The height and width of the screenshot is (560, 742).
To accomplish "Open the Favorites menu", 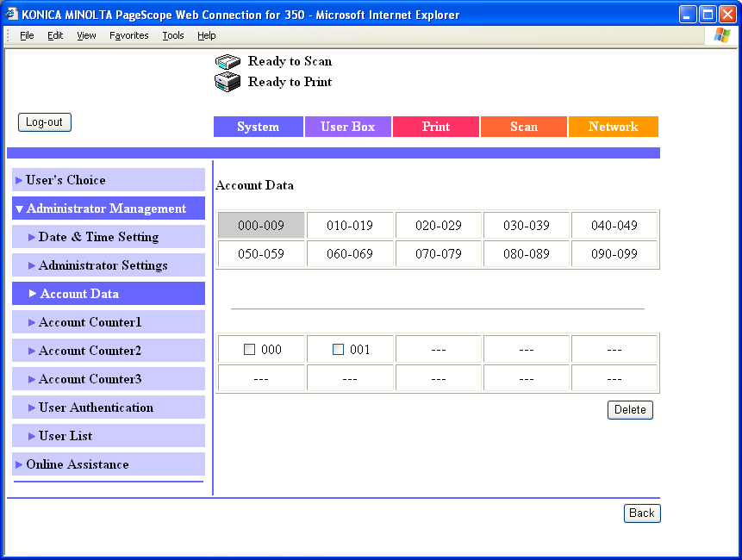I will tap(128, 35).
